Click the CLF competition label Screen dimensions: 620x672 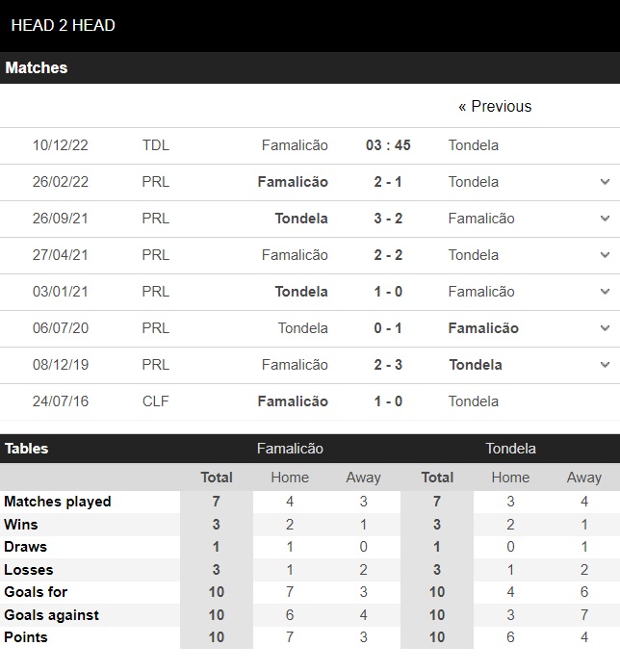coord(156,401)
